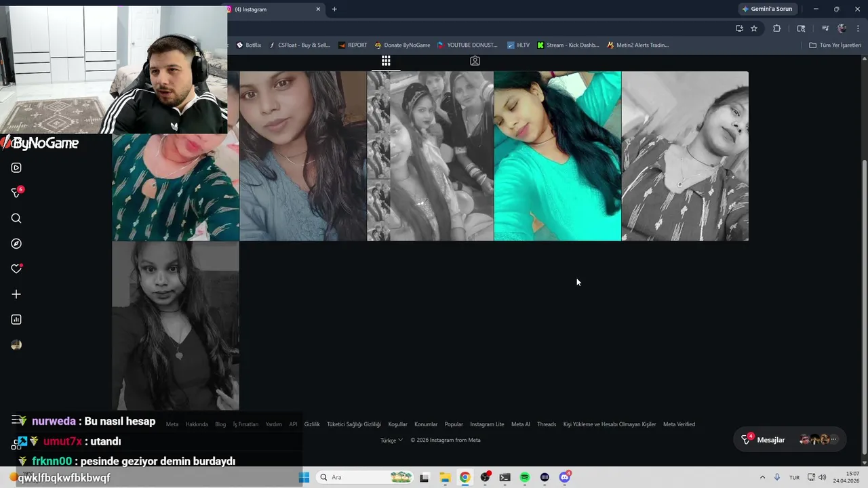868x488 pixels.
Task: Open the Tüm Yer İşaretleri folder
Action: click(x=835, y=45)
